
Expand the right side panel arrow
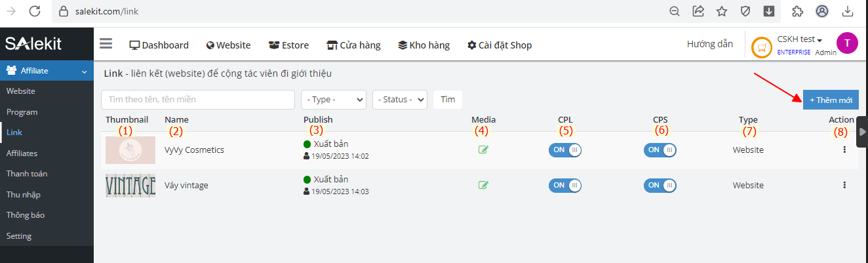(x=862, y=132)
